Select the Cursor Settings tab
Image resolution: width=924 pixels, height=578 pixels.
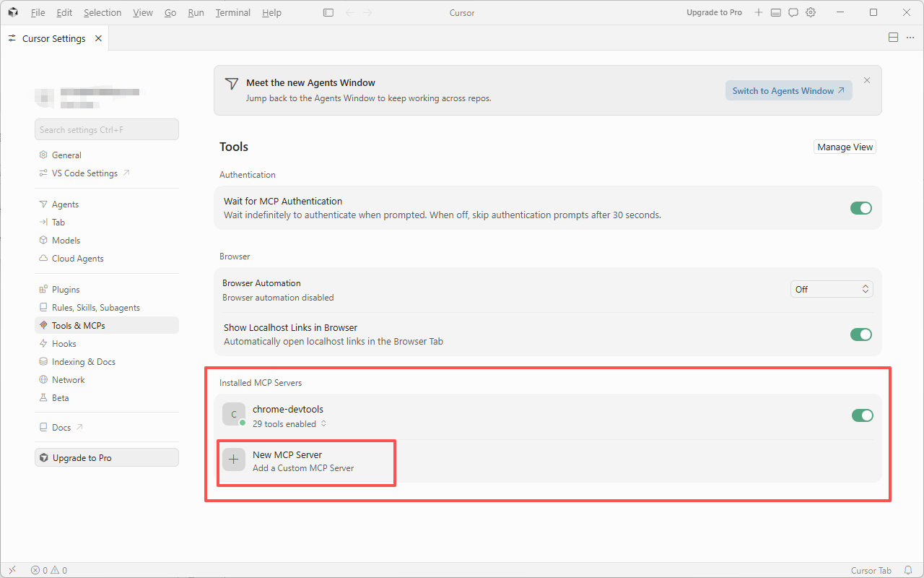pos(55,38)
